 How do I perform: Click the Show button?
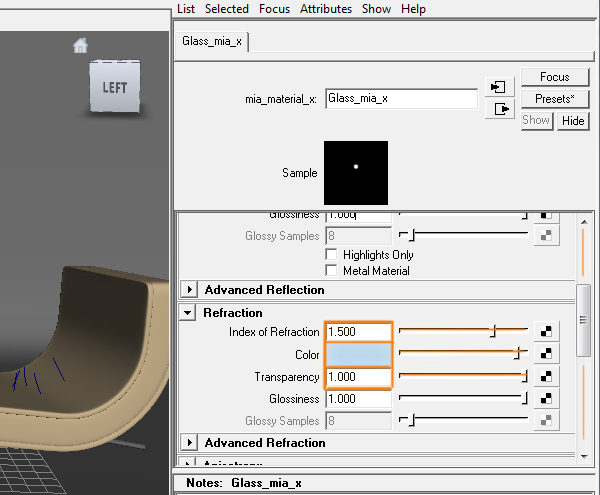point(536,120)
